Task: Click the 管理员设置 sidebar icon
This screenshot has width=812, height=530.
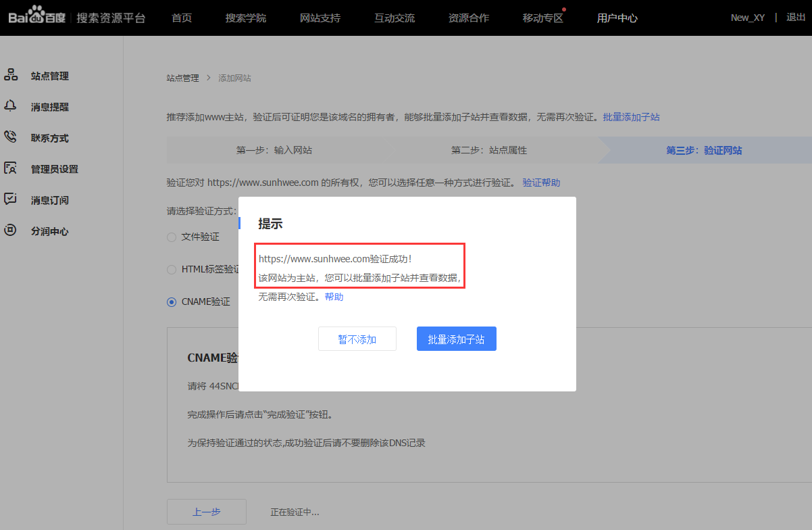Action: click(x=11, y=168)
